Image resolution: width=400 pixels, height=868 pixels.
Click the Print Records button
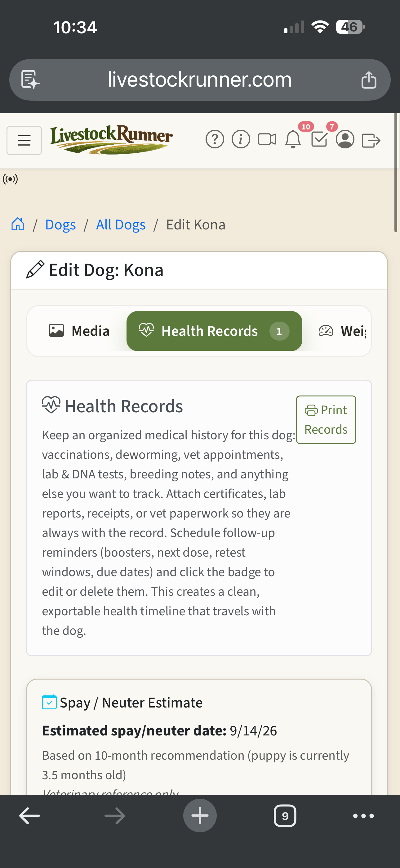click(326, 419)
